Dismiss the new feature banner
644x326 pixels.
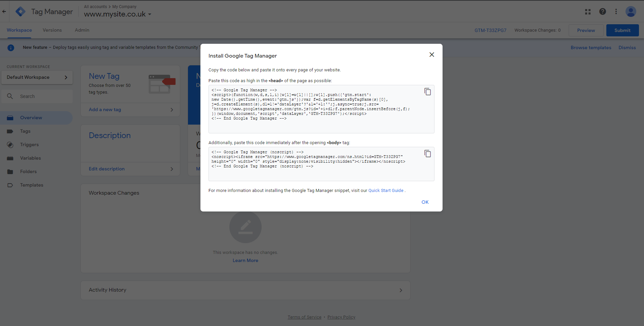627,48
